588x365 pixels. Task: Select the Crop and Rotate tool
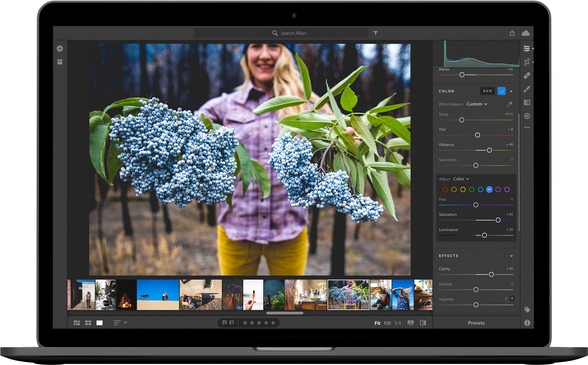(x=527, y=62)
